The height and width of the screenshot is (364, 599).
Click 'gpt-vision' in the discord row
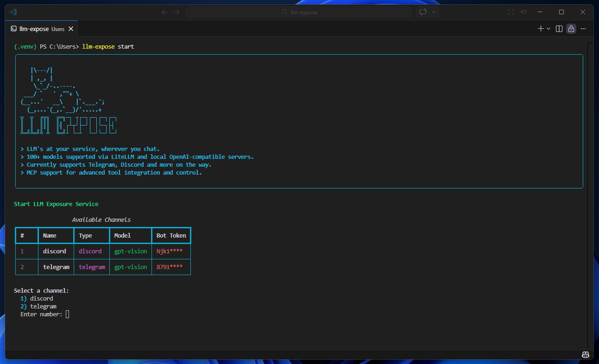click(x=131, y=251)
